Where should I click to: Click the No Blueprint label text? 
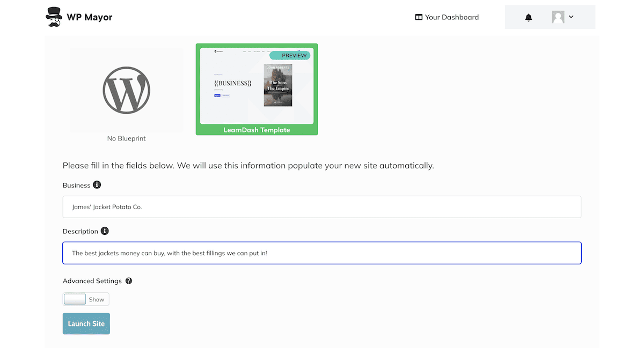[x=127, y=138]
